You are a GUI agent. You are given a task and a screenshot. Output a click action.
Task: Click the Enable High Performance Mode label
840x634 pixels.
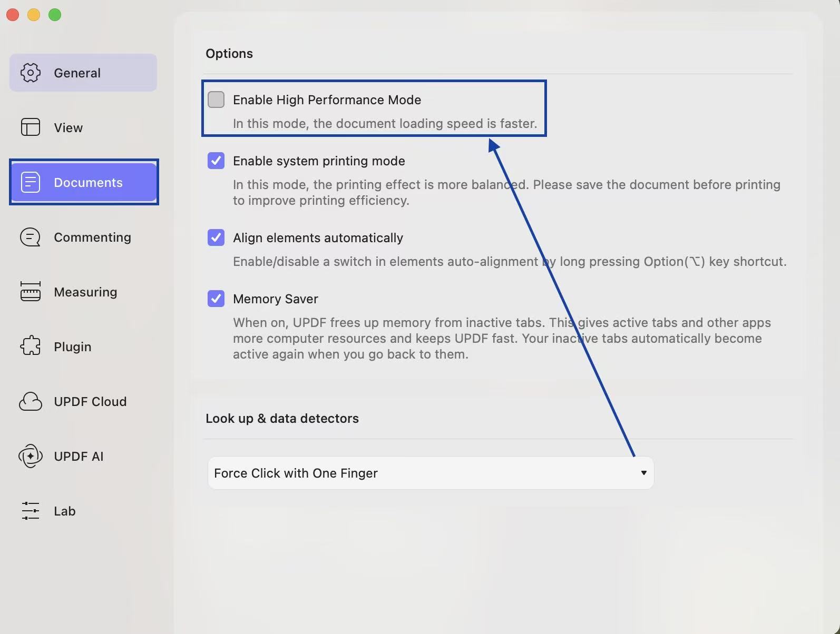(327, 100)
